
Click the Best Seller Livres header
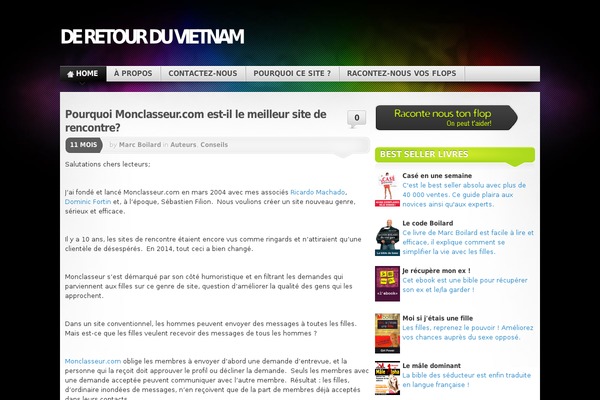[x=455, y=155]
